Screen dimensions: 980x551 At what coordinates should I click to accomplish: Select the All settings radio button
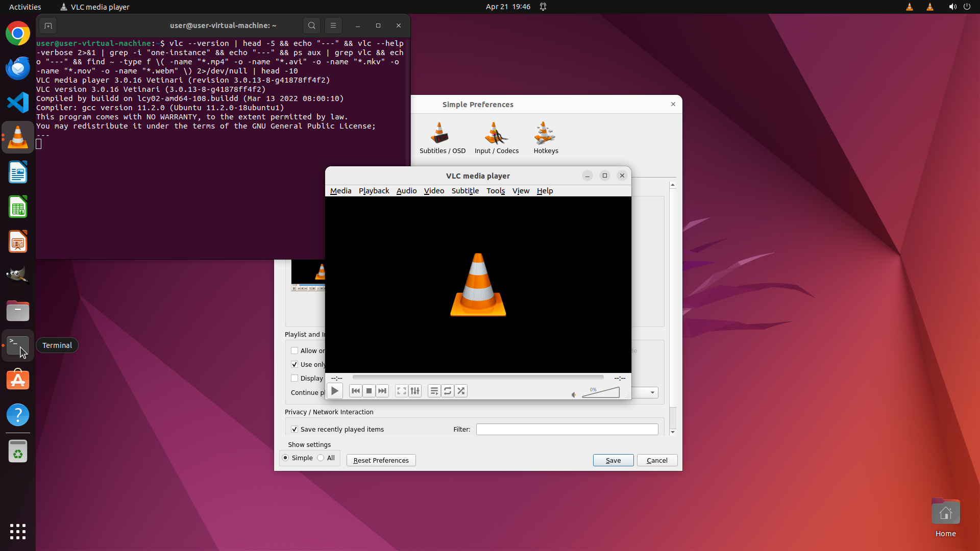pyautogui.click(x=321, y=458)
